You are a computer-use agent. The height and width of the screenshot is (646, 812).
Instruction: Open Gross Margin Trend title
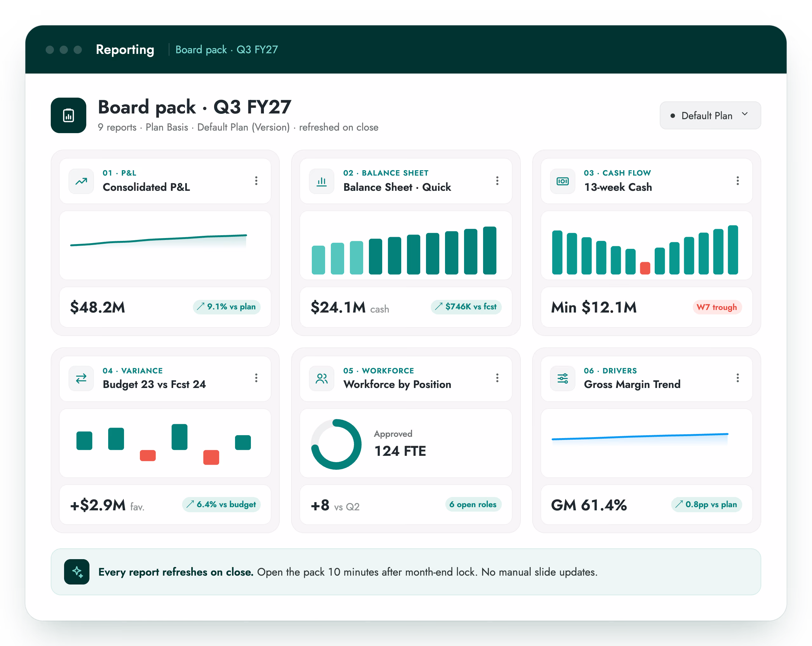click(632, 384)
